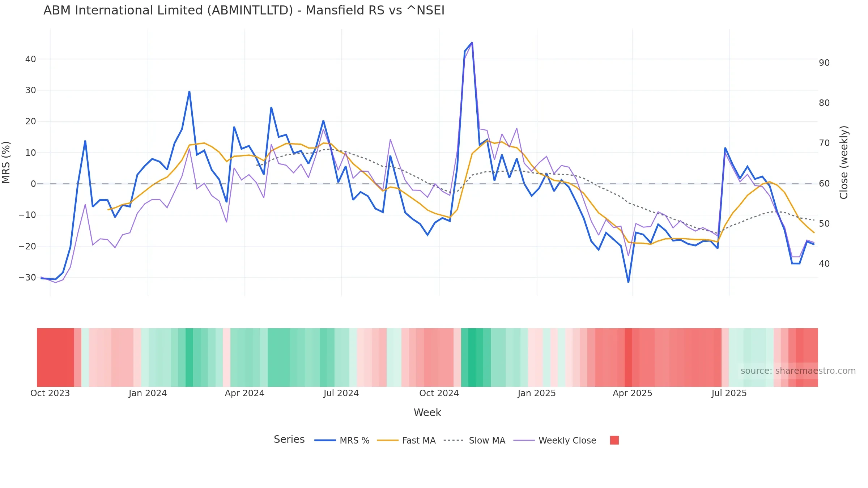Click the 30 tick on MRS axis
868x488 pixels.
[x=30, y=90]
